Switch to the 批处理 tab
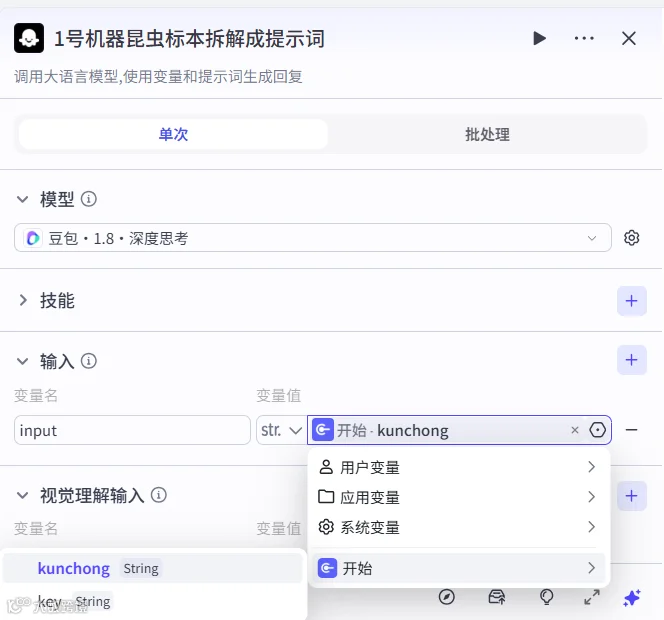Image resolution: width=664 pixels, height=620 pixels. (487, 134)
